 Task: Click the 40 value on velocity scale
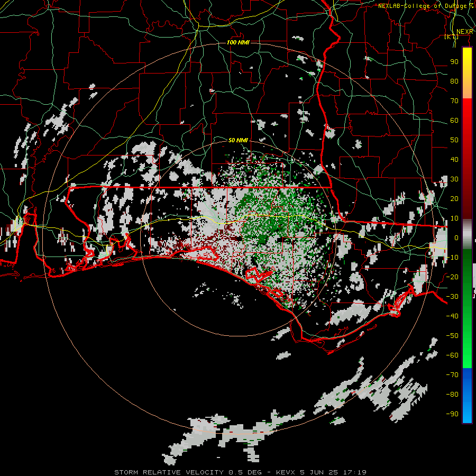tap(454, 160)
